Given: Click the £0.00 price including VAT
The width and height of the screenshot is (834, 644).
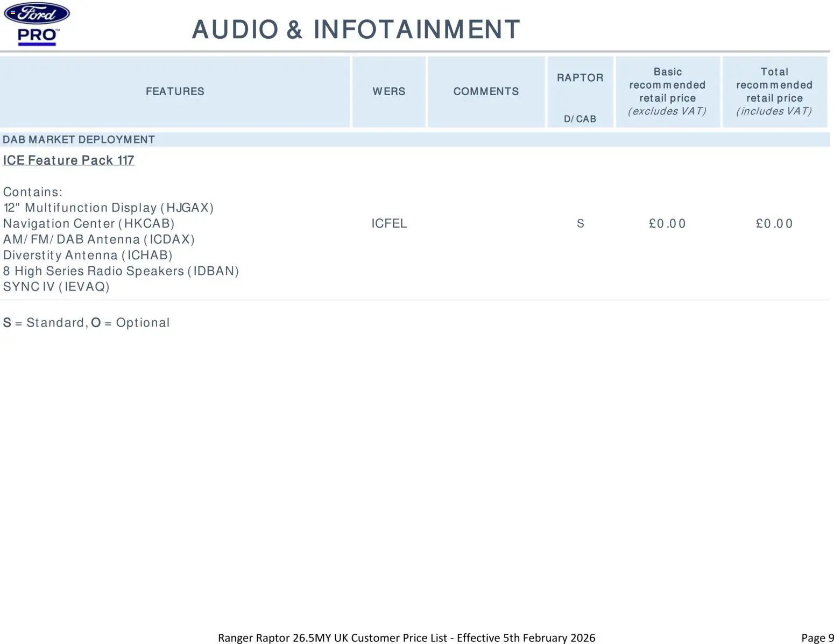Looking at the screenshot, I should click(x=774, y=224).
